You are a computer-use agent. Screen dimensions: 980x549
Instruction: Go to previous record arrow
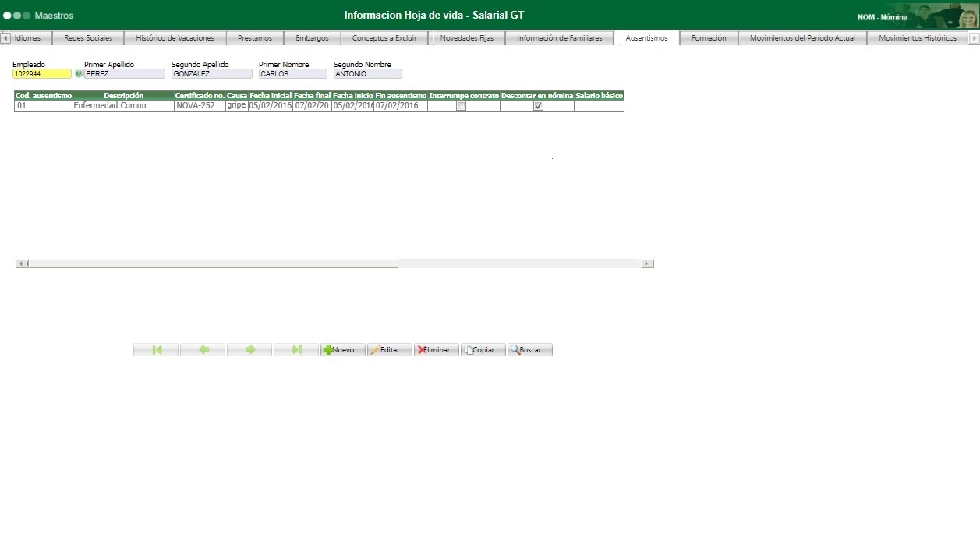203,350
